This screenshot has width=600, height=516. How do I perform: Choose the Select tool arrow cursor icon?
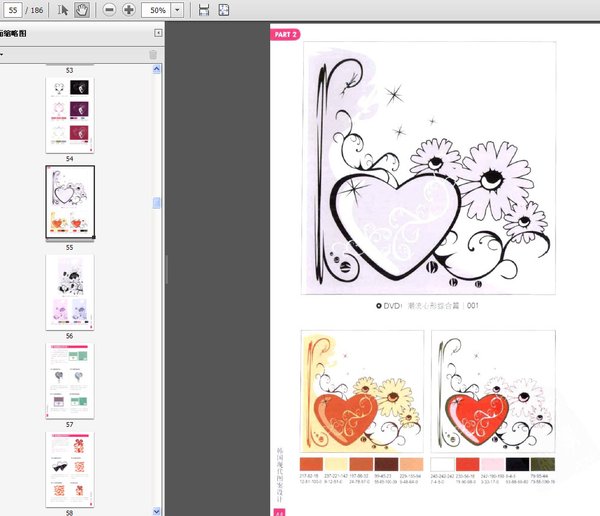click(63, 10)
